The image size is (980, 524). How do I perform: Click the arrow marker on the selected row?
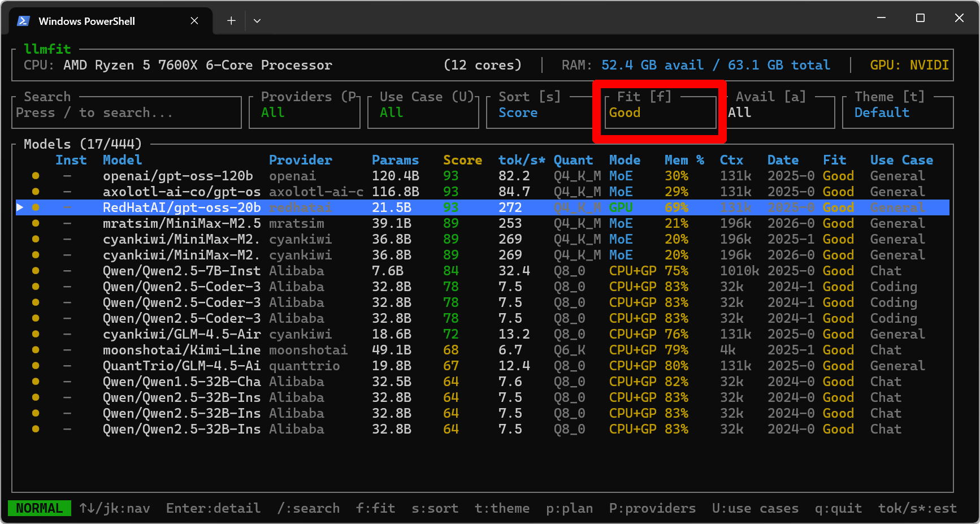coord(20,207)
